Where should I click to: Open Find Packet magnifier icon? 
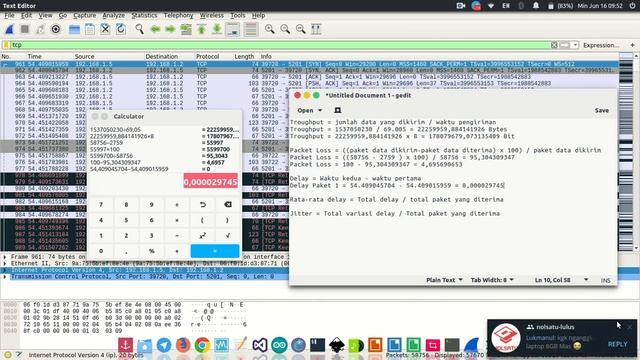coord(140,29)
